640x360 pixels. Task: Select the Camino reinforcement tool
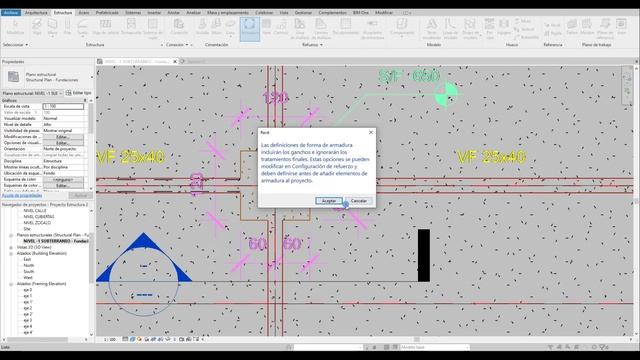click(281, 27)
